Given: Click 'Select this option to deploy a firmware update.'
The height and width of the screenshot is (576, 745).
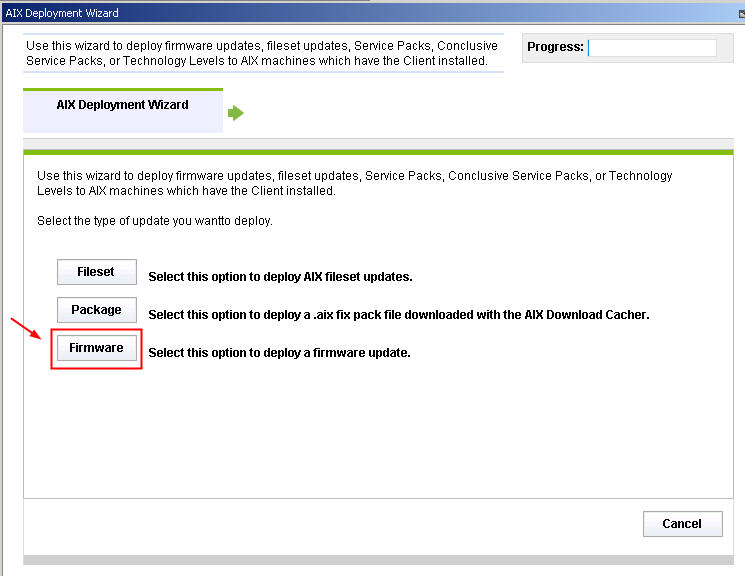Looking at the screenshot, I should coord(279,353).
